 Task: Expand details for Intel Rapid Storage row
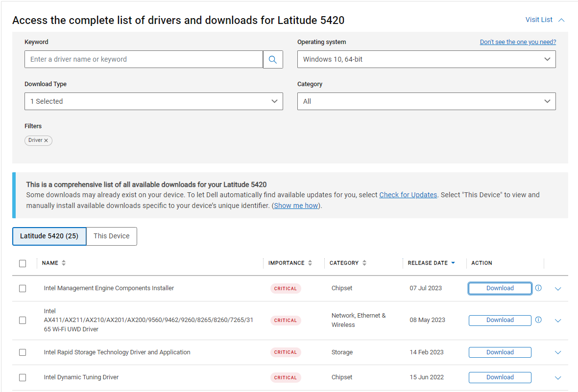click(x=558, y=352)
